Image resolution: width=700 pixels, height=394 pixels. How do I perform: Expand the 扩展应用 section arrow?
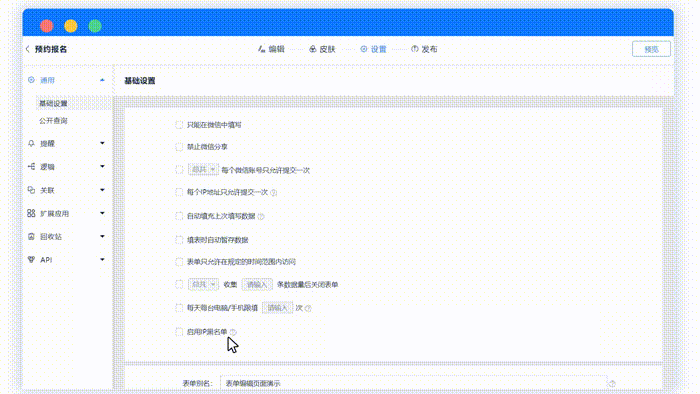[102, 213]
